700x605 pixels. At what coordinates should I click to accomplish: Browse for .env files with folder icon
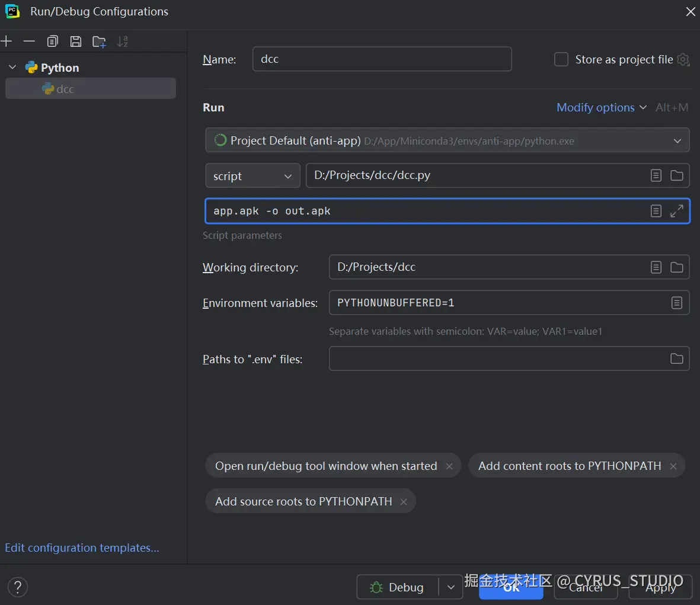(x=677, y=358)
